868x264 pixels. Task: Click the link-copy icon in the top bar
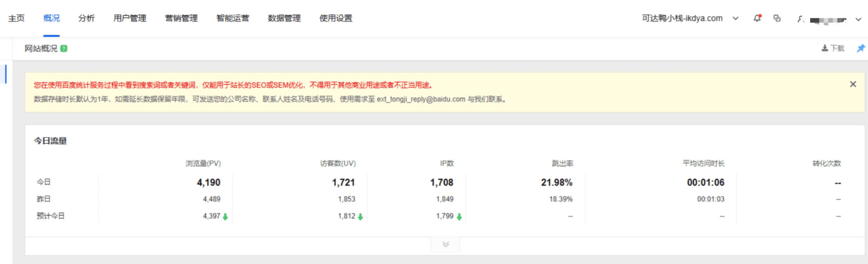tap(777, 18)
